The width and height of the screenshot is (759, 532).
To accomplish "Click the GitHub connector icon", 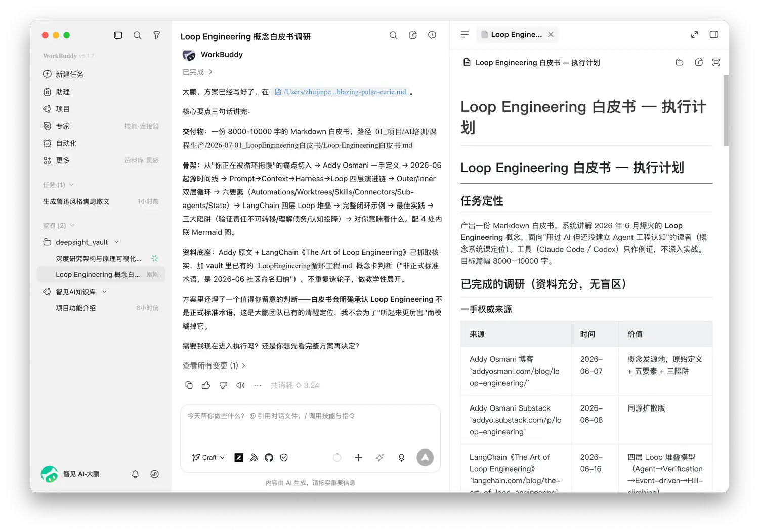I will click(269, 457).
